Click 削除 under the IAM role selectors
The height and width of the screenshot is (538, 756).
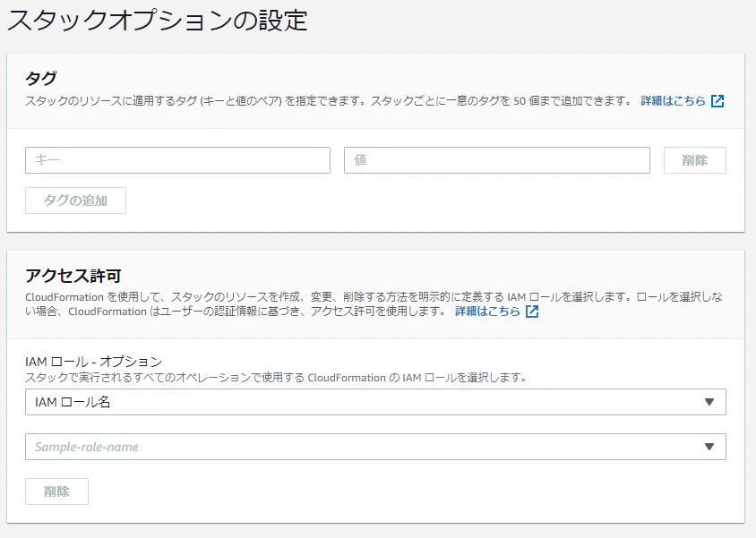[x=56, y=491]
